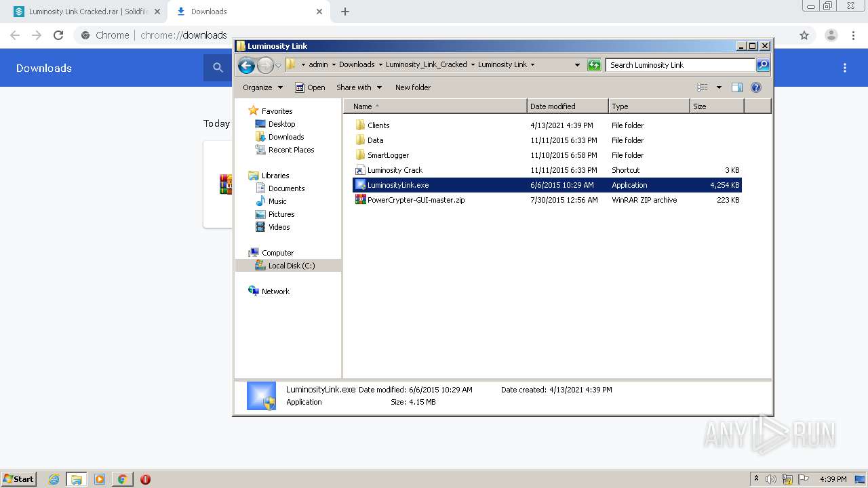The image size is (868, 488).
Task: Sort by the Size column header
Action: pyautogui.click(x=717, y=106)
